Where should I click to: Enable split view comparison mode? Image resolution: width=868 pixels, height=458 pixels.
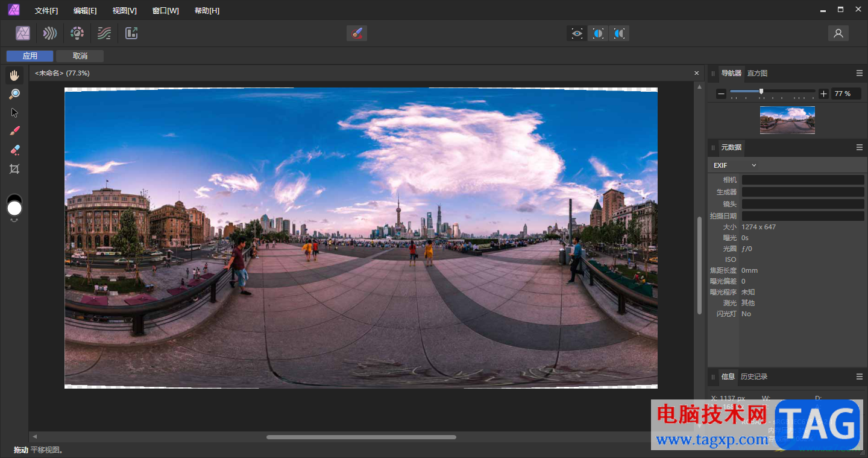[598, 33]
